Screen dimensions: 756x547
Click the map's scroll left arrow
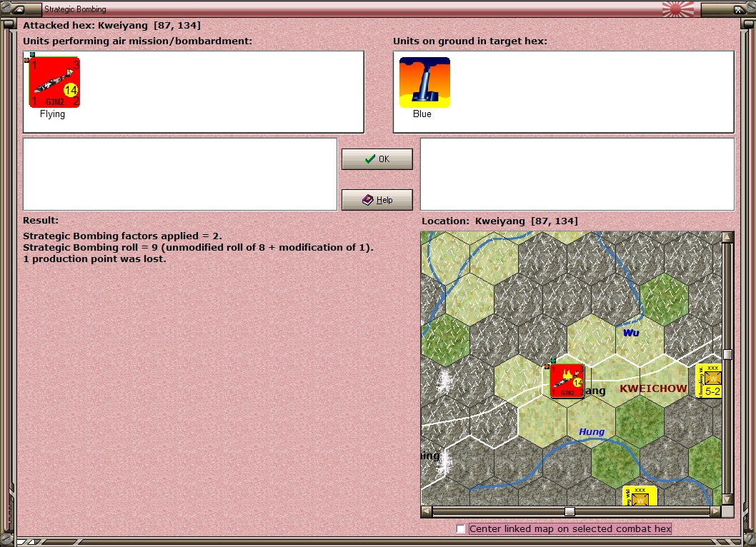tap(427, 511)
